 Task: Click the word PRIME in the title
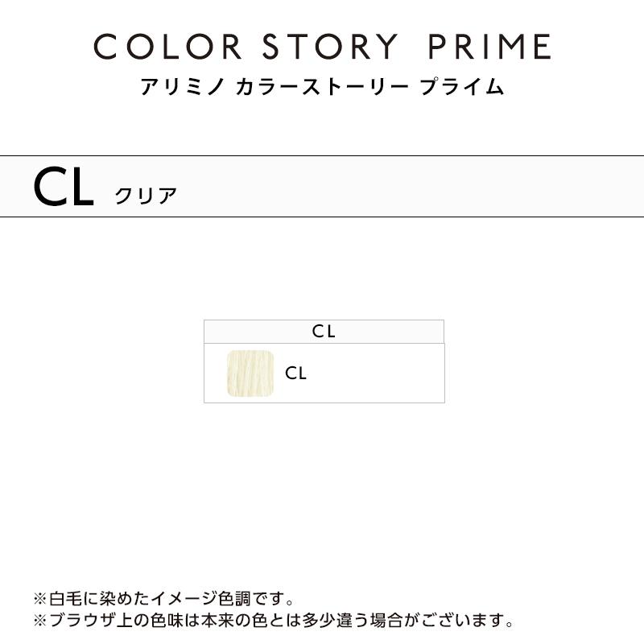coord(489,47)
